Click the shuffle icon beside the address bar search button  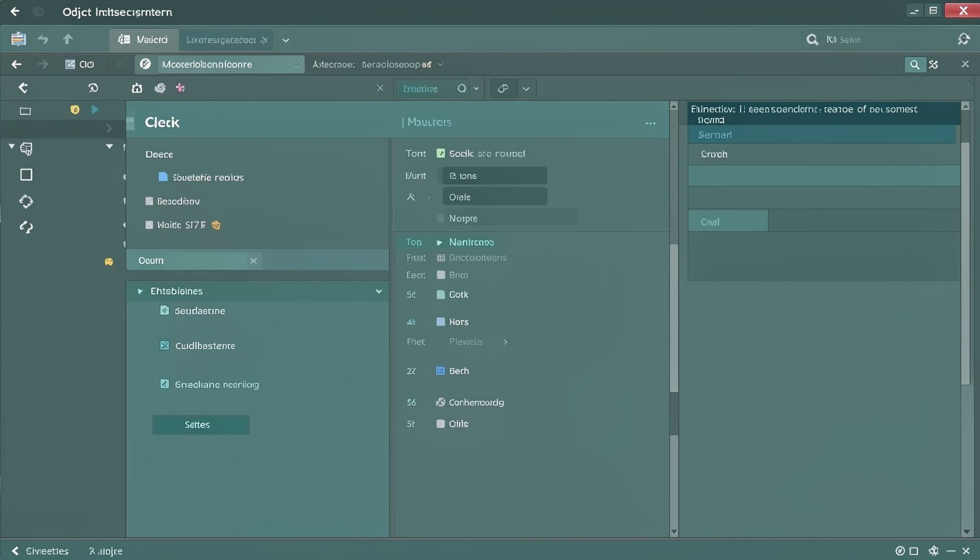click(x=934, y=65)
